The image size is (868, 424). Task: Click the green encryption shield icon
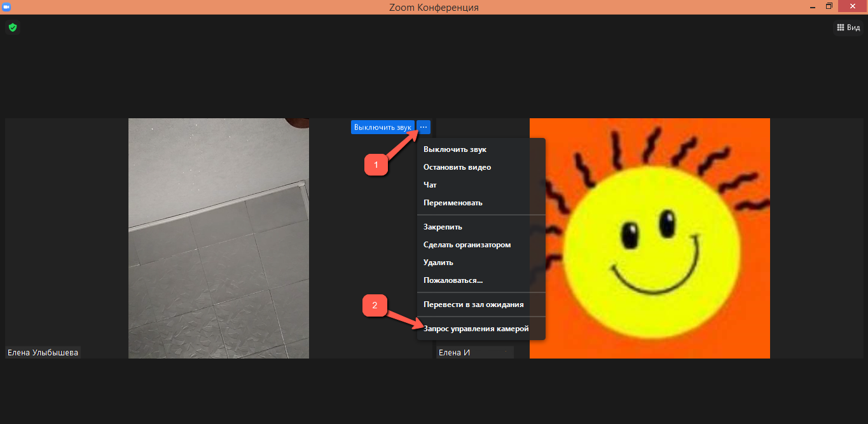(x=12, y=27)
